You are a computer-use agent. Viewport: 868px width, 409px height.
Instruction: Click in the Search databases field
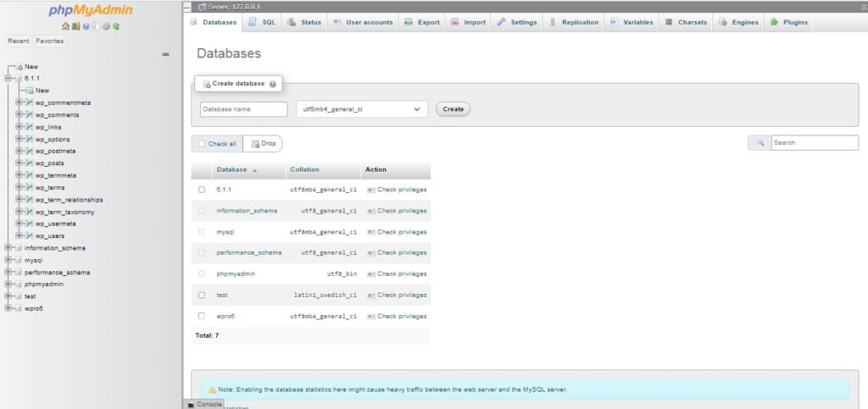click(815, 142)
